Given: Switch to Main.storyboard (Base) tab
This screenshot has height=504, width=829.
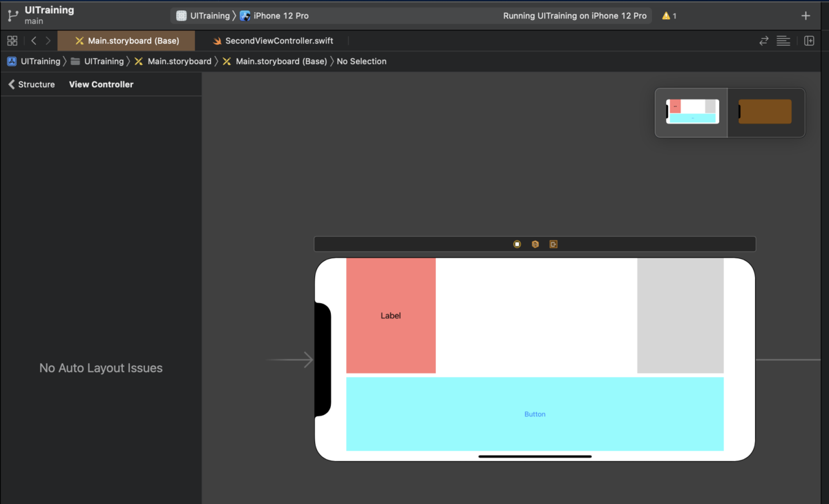Looking at the screenshot, I should 126,41.
